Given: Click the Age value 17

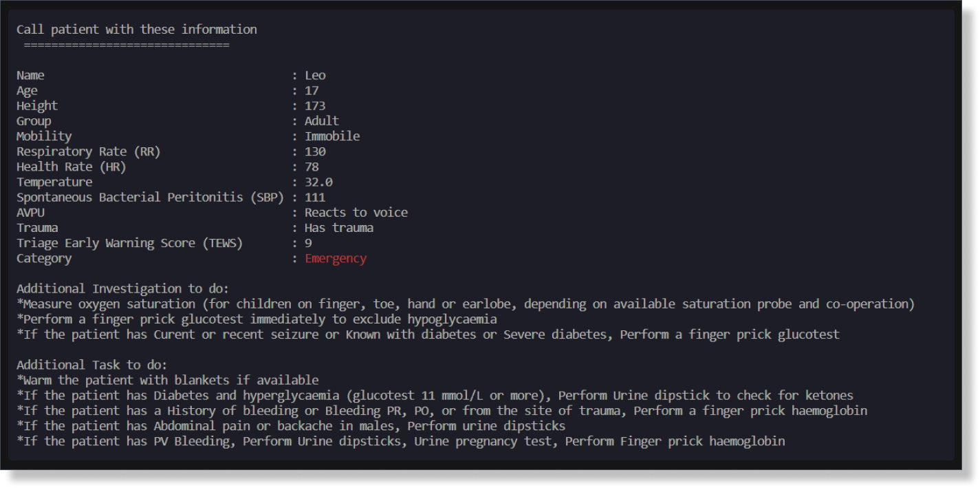Looking at the screenshot, I should (x=312, y=91).
